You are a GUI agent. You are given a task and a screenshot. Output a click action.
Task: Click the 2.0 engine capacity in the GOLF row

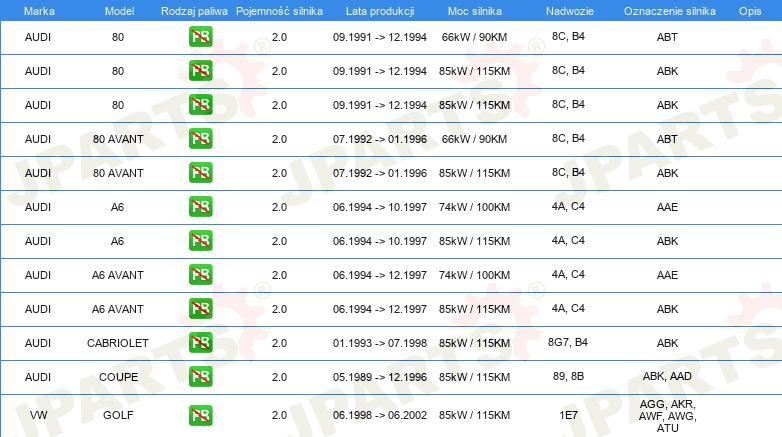pyautogui.click(x=279, y=415)
